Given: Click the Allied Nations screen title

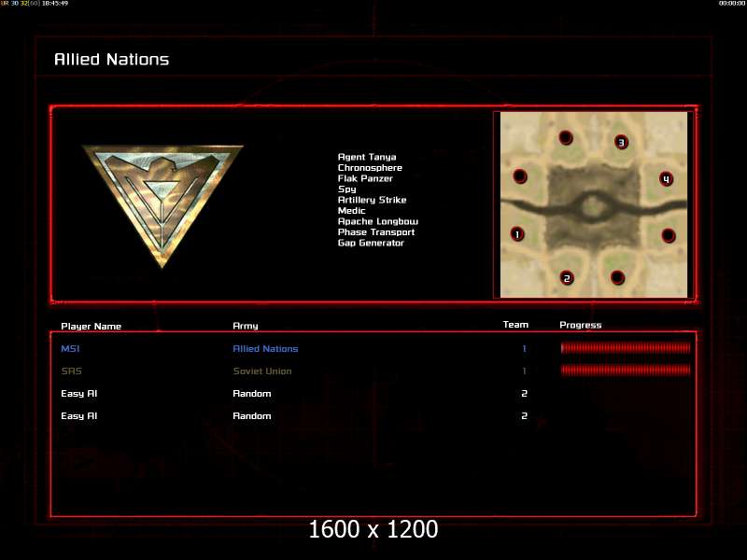Looking at the screenshot, I should click(x=111, y=60).
